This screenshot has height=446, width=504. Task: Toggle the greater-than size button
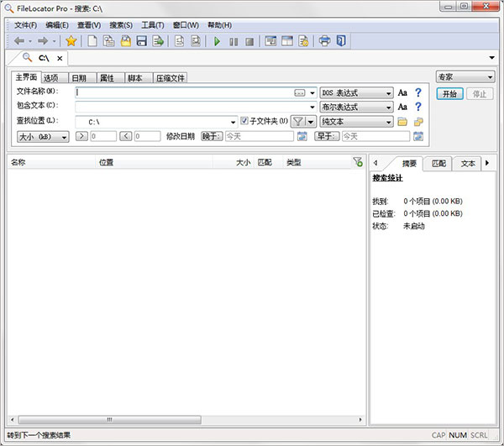81,136
